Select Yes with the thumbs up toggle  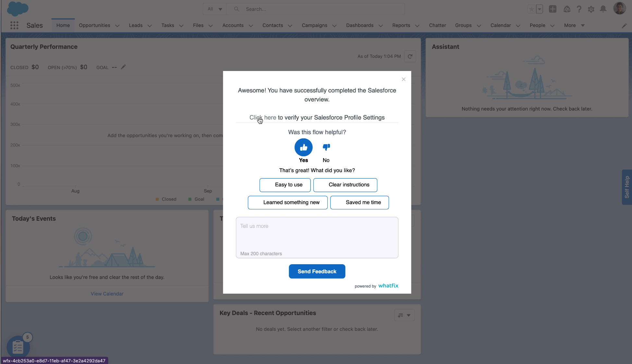pyautogui.click(x=303, y=147)
